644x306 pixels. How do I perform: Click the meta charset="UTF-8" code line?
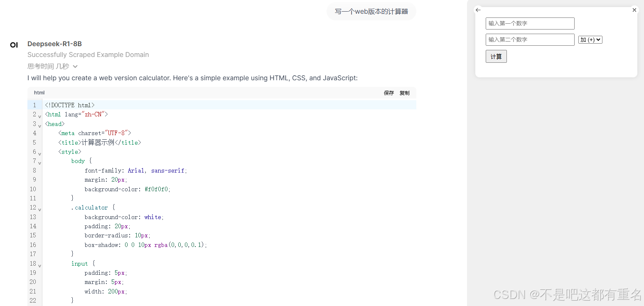[95, 133]
